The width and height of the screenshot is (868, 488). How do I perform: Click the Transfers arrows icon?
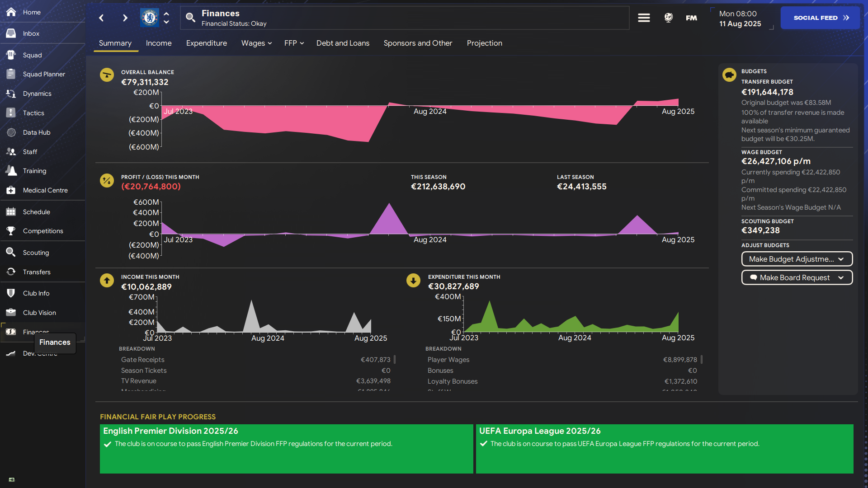[x=11, y=272]
